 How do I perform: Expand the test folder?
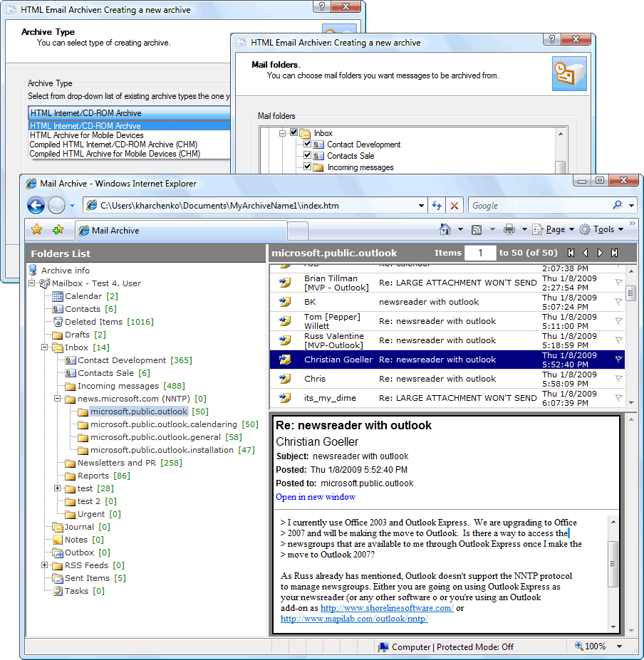[57, 488]
